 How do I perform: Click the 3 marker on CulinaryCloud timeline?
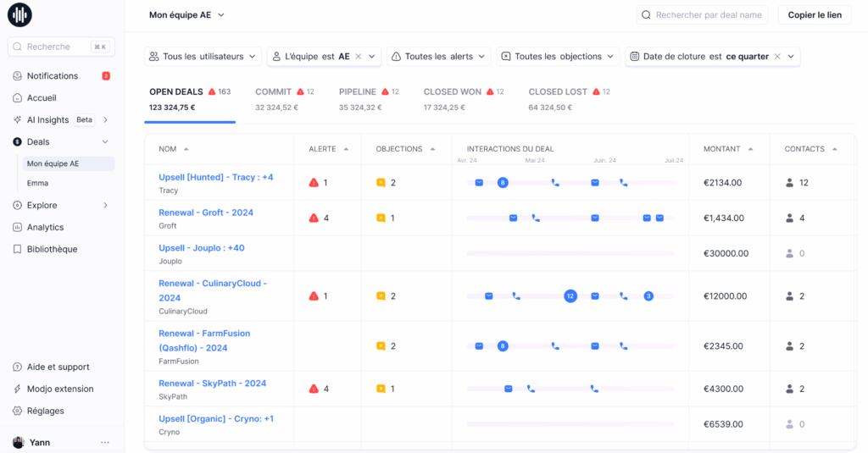click(648, 296)
